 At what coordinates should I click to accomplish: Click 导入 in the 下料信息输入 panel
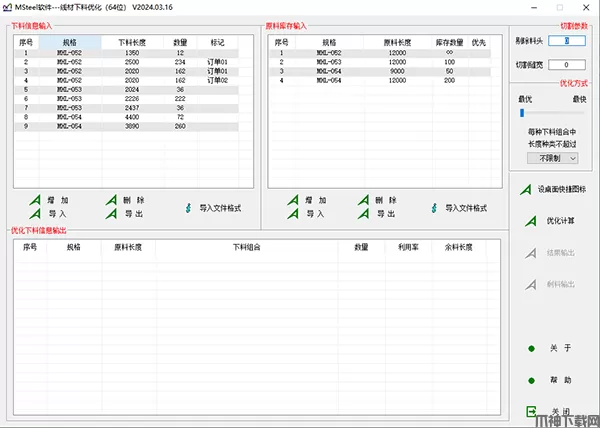point(50,213)
